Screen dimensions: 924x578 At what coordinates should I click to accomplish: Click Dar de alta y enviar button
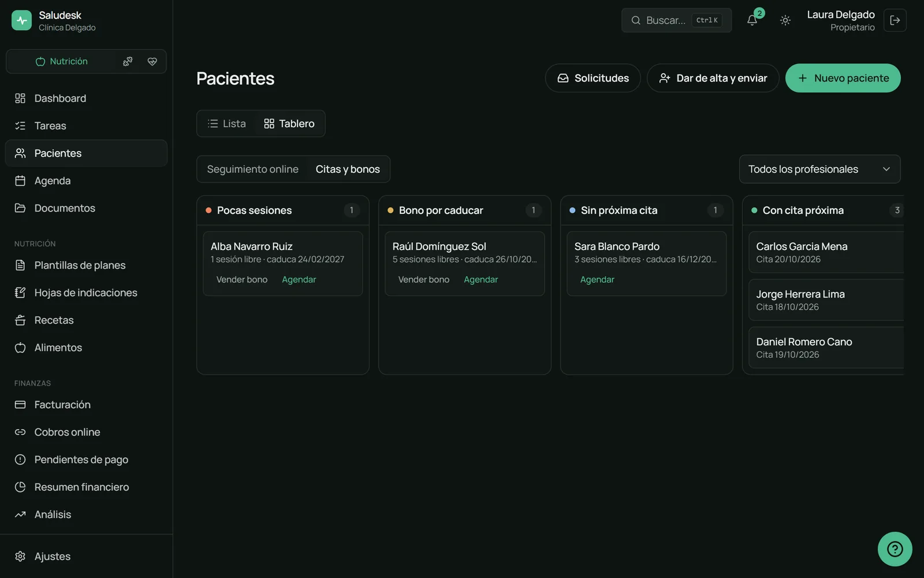click(713, 78)
